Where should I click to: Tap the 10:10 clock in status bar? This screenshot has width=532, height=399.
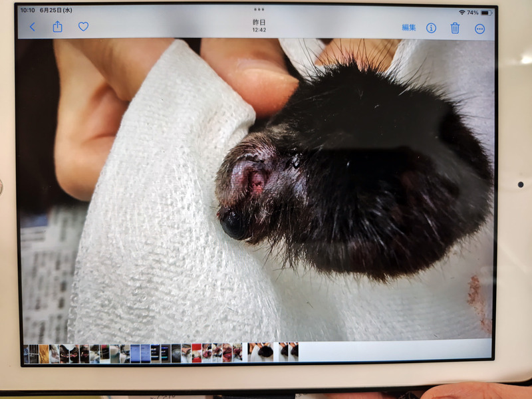point(27,10)
